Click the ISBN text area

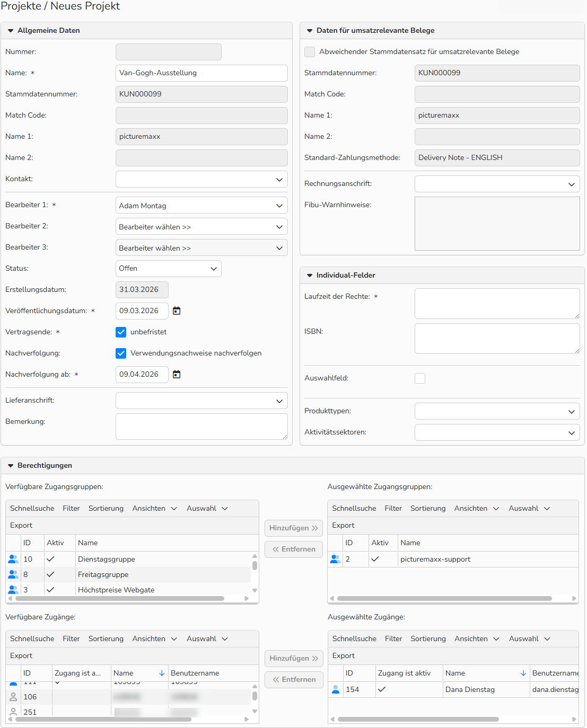pos(497,339)
